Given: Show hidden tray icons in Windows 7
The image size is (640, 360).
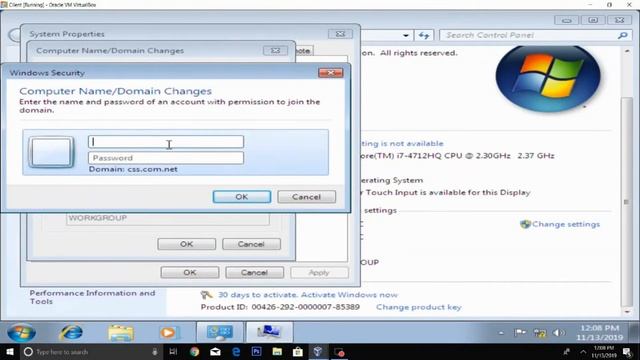Looking at the screenshot, I should pos(501,333).
